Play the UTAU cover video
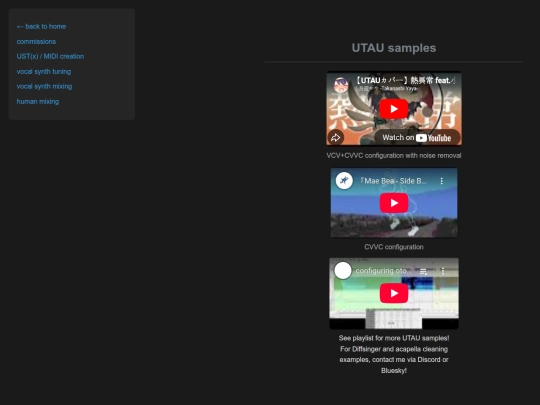 click(394, 109)
